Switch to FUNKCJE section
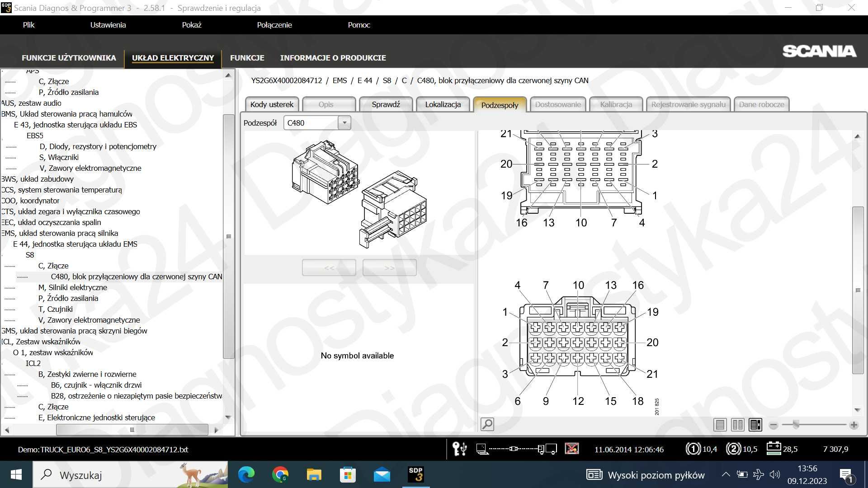This screenshot has width=868, height=488. 247,58
